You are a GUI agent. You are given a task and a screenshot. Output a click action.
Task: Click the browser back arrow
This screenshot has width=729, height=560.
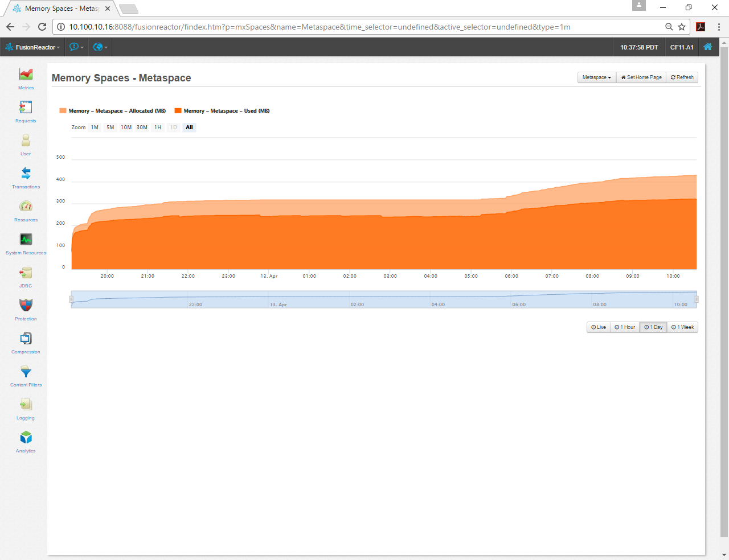[10, 27]
